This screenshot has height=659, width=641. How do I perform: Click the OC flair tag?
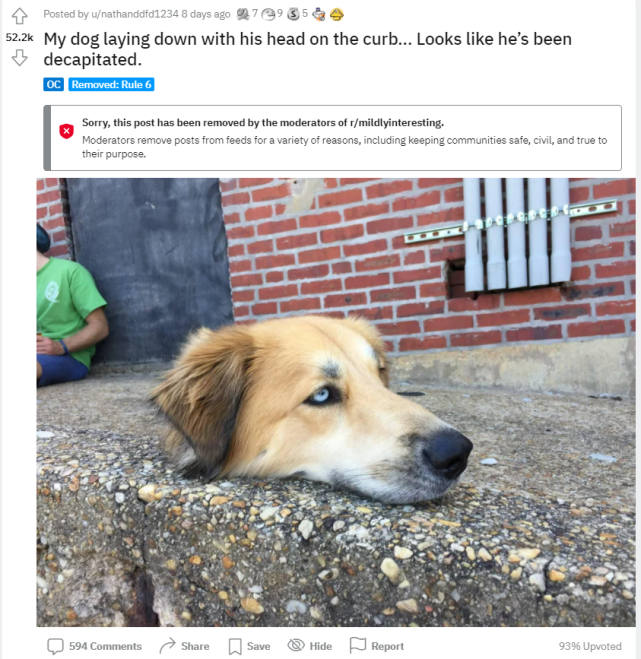point(53,84)
